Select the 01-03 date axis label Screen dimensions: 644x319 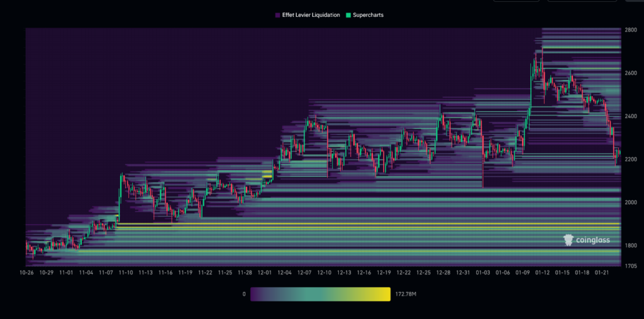tap(483, 273)
